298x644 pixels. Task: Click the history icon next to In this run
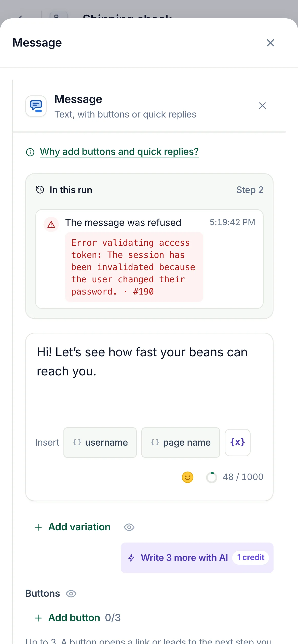[x=40, y=190]
